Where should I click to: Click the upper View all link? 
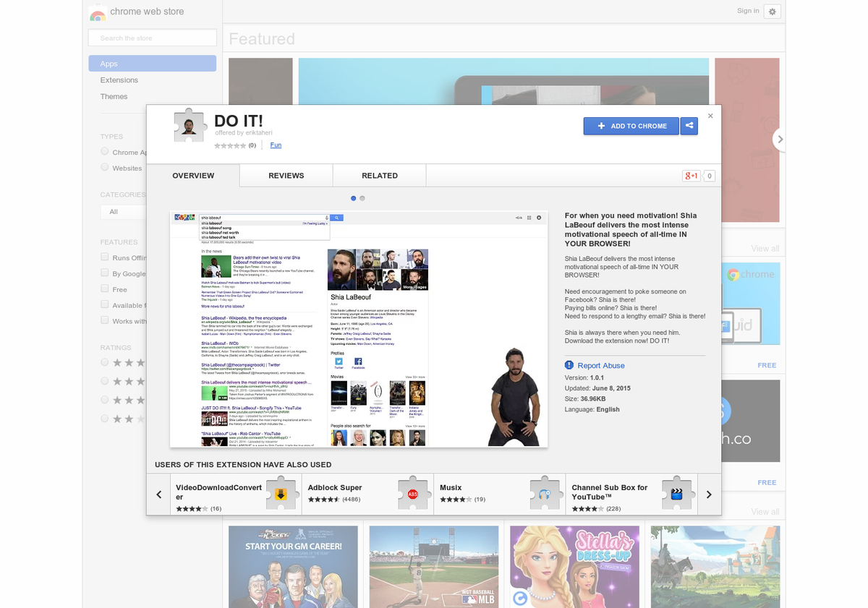765,249
